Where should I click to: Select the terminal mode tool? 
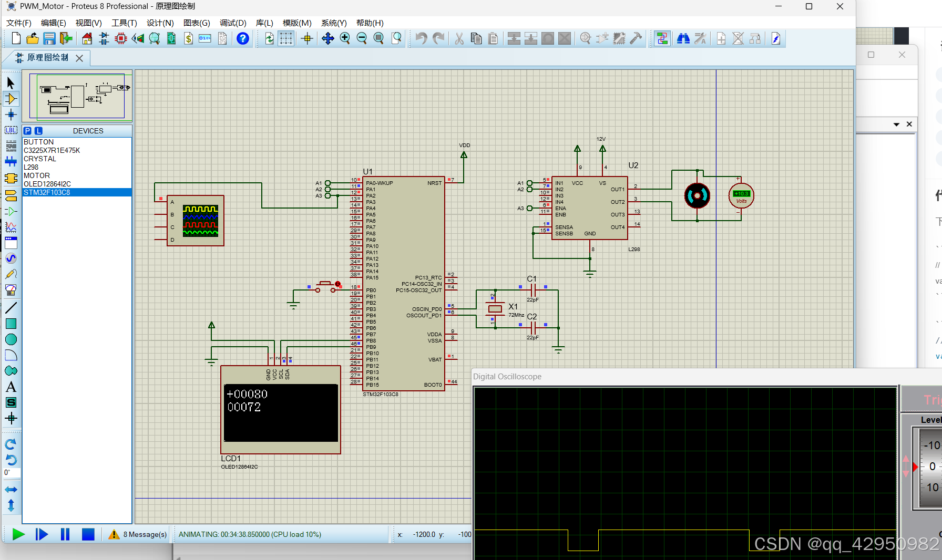click(11, 195)
